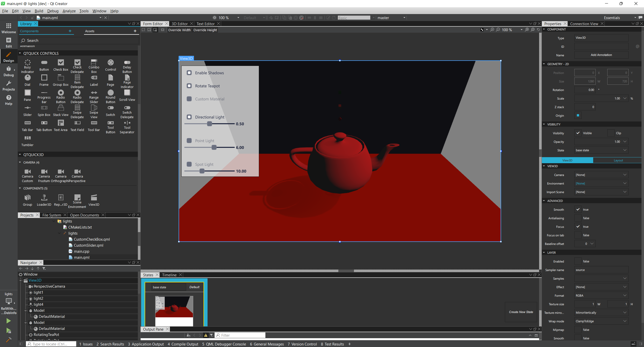Toggle the Enable Shadows checkbox

[189, 73]
